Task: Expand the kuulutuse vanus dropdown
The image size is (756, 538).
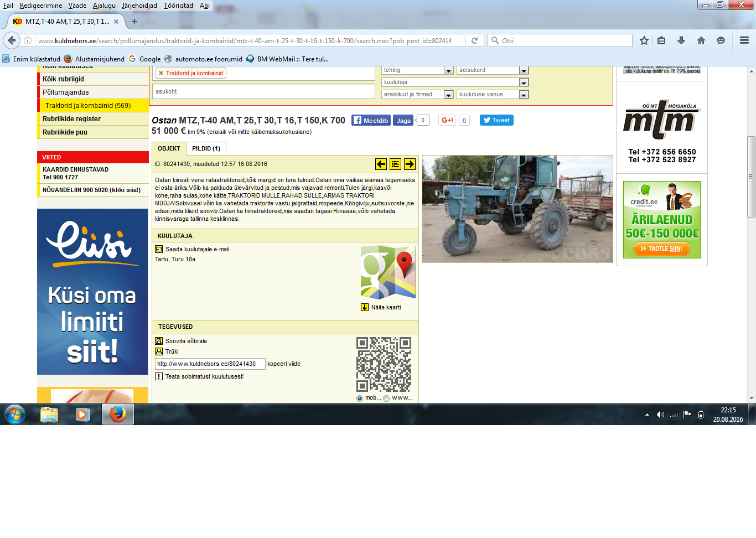Action: pyautogui.click(x=523, y=95)
